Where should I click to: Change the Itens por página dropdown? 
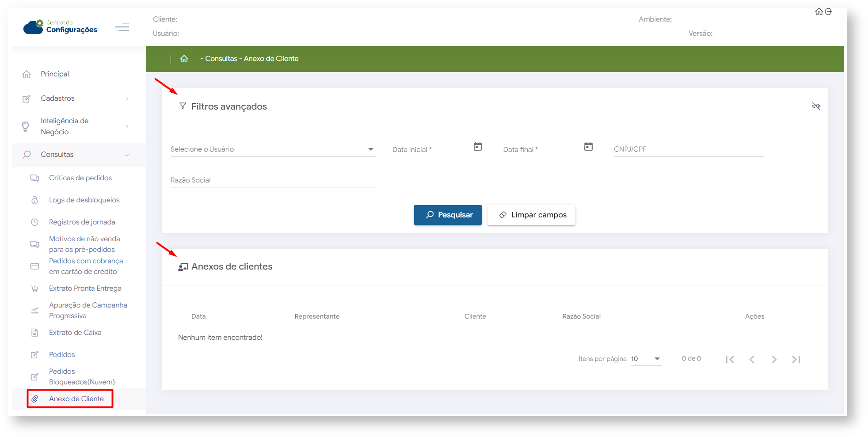[x=646, y=359]
